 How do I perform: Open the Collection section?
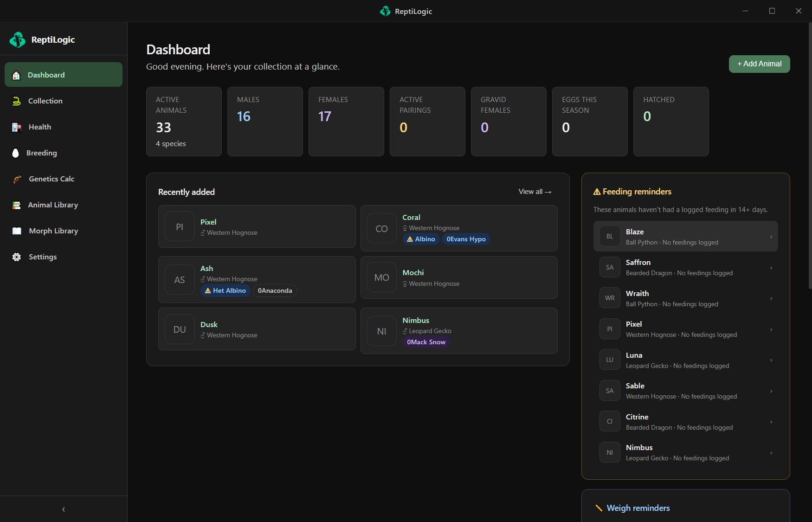[64, 101]
